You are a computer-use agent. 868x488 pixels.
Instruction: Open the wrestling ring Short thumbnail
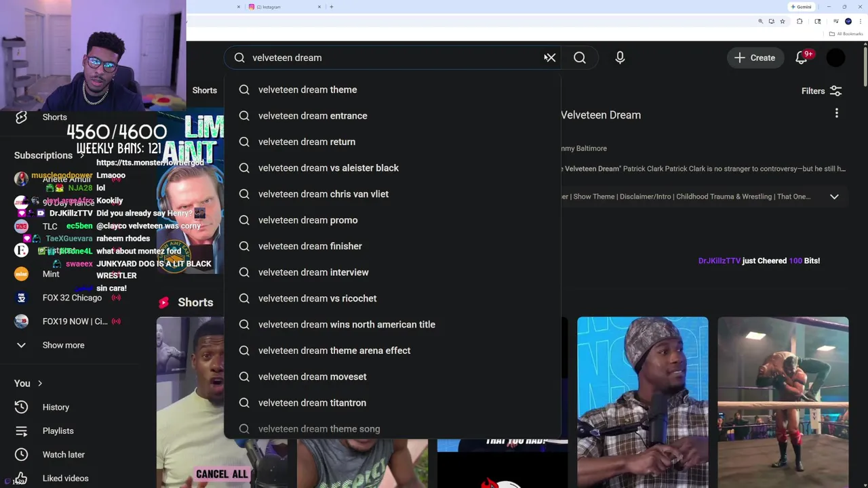click(783, 402)
